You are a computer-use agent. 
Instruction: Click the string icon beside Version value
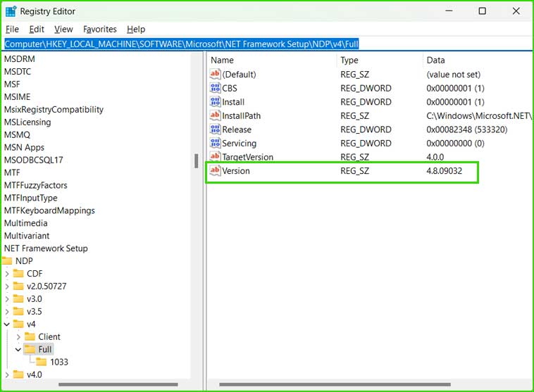[x=215, y=170]
